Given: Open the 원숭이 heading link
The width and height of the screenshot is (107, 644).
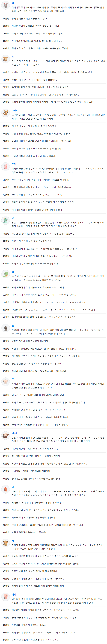Looking at the screenshot, I should (x=15, y=433).
